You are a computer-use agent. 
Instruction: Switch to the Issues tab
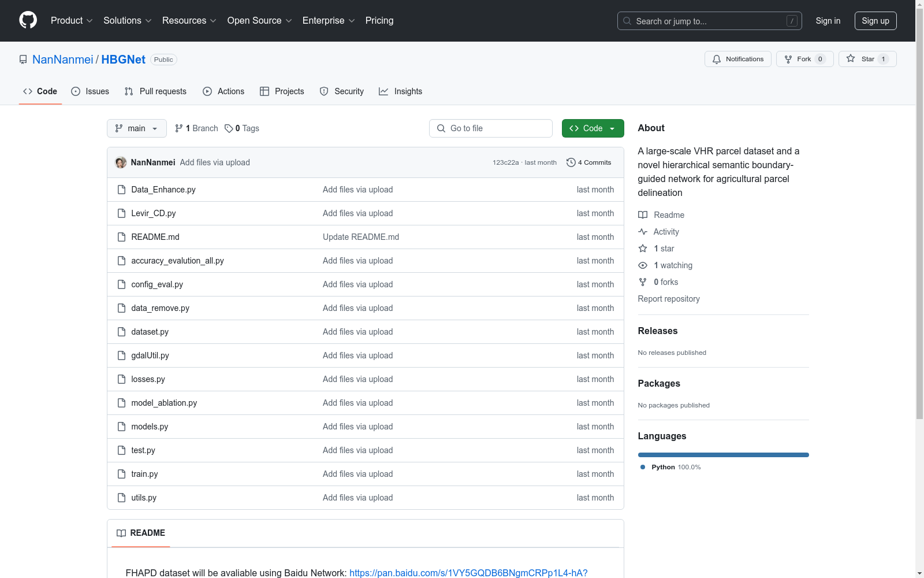pos(90,91)
